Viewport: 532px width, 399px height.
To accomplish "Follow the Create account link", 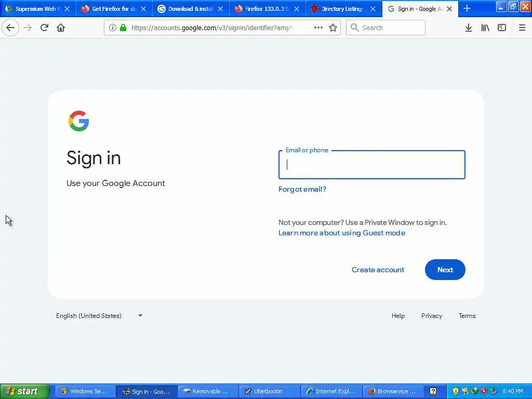I will tap(378, 270).
